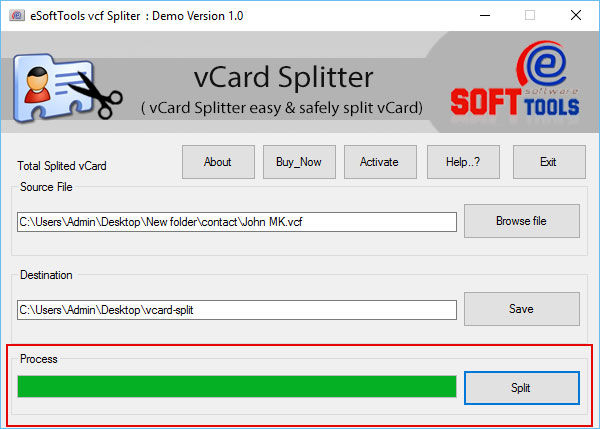
Task: Browse file for the source vCard
Action: point(522,221)
